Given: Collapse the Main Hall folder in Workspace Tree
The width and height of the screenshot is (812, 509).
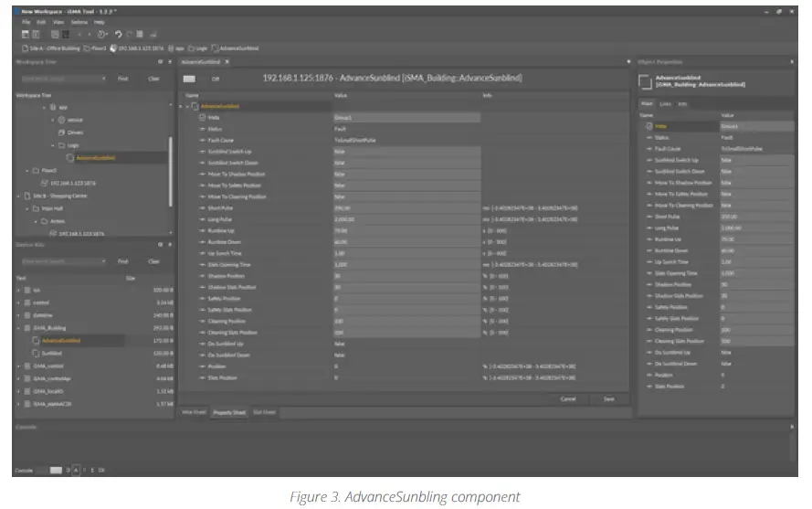Looking at the screenshot, I should pyautogui.click(x=27, y=209).
